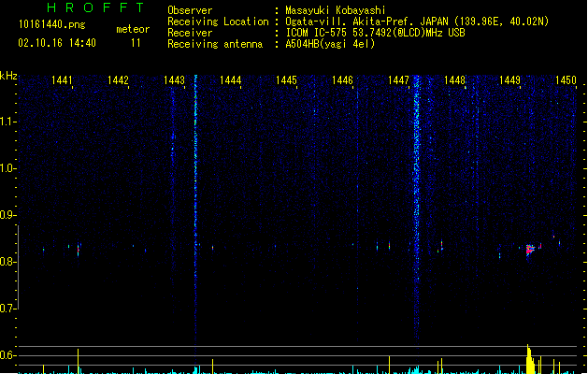Click the 0.9 kHz axis tick label
The width and height of the screenshot is (588, 374).
pyautogui.click(x=8, y=214)
